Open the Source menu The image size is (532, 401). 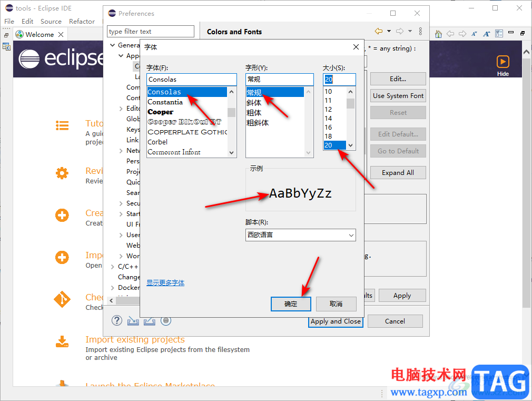pyautogui.click(x=51, y=22)
